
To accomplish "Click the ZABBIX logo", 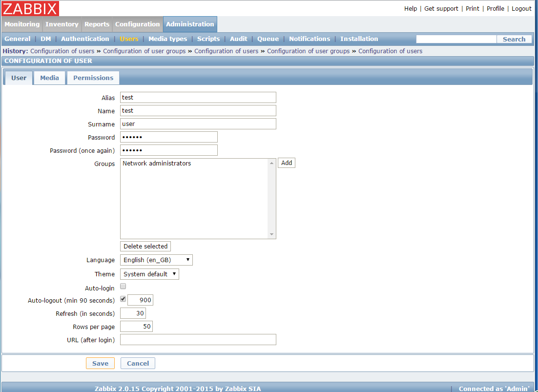I will [30, 8].
